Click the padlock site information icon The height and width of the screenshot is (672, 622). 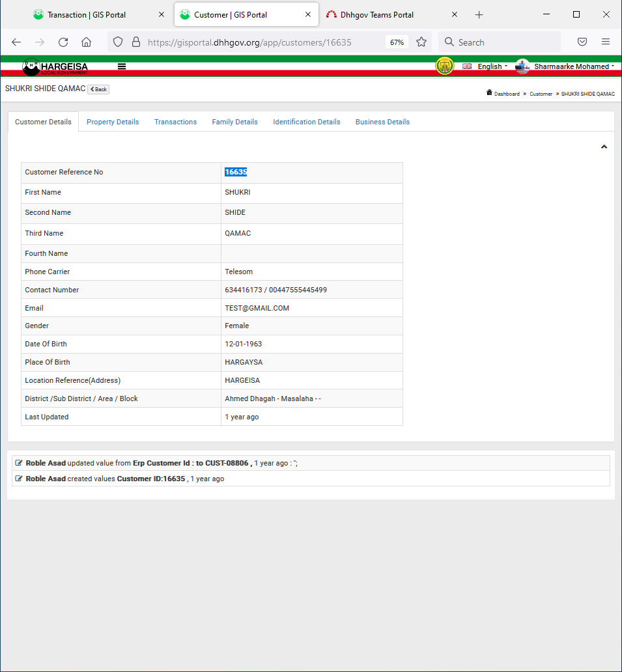pyautogui.click(x=136, y=42)
